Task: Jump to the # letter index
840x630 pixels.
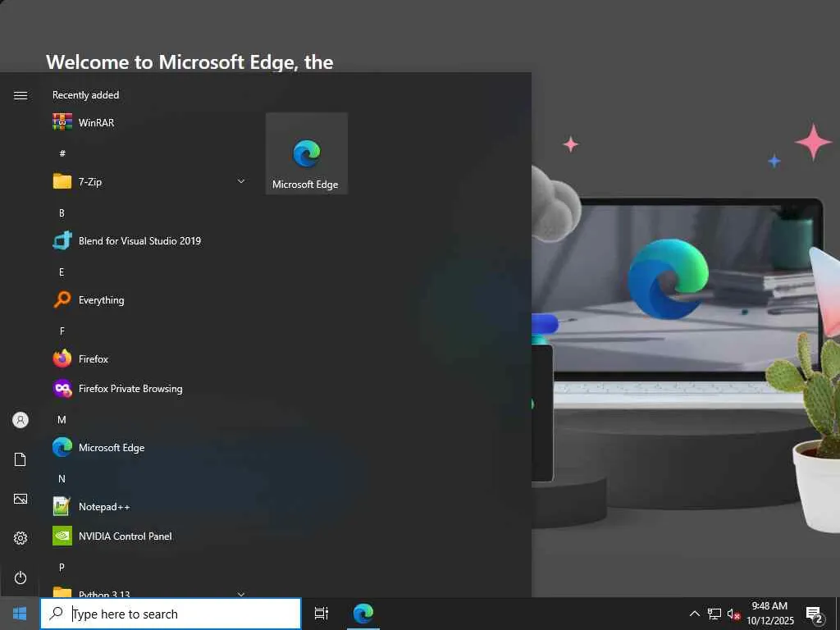Action: [x=62, y=153]
